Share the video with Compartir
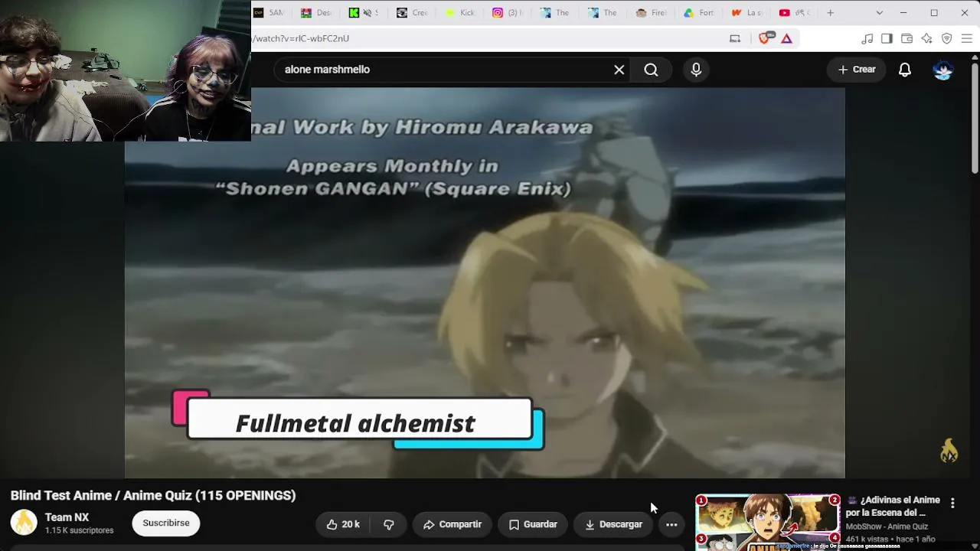Viewport: 980px width, 551px height. (x=452, y=524)
